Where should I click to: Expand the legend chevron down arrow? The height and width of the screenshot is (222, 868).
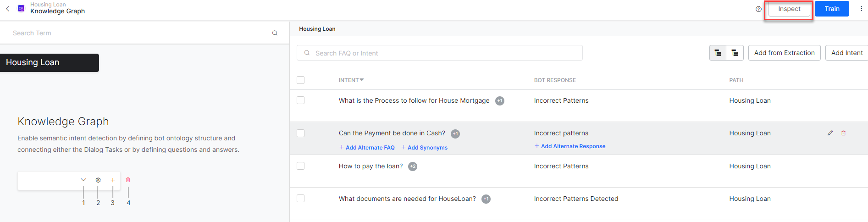(x=83, y=180)
